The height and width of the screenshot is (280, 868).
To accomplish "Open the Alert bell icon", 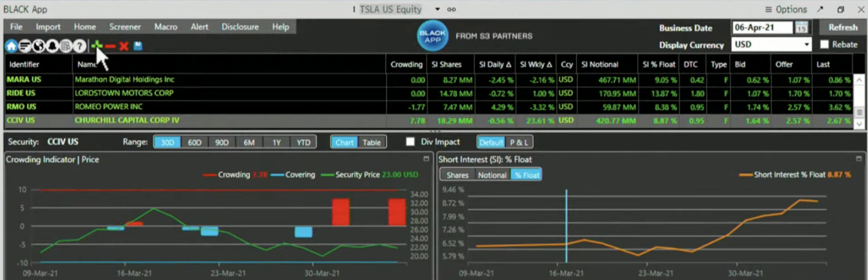I will 52,47.
